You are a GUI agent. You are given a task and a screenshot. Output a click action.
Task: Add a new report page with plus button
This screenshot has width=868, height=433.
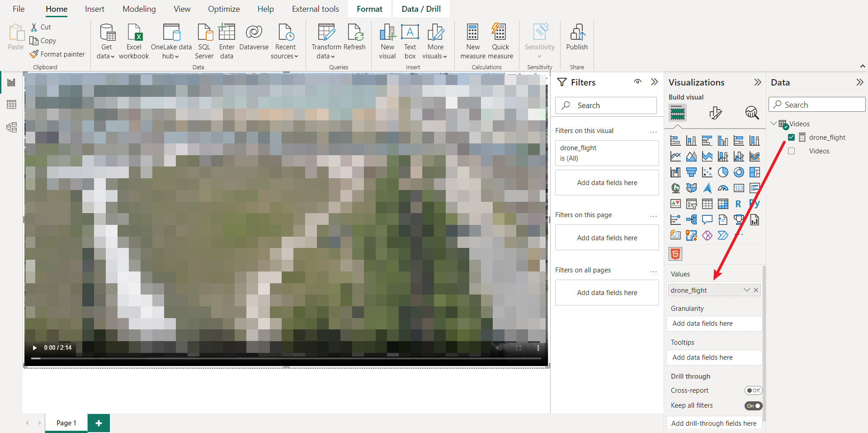[x=99, y=423]
